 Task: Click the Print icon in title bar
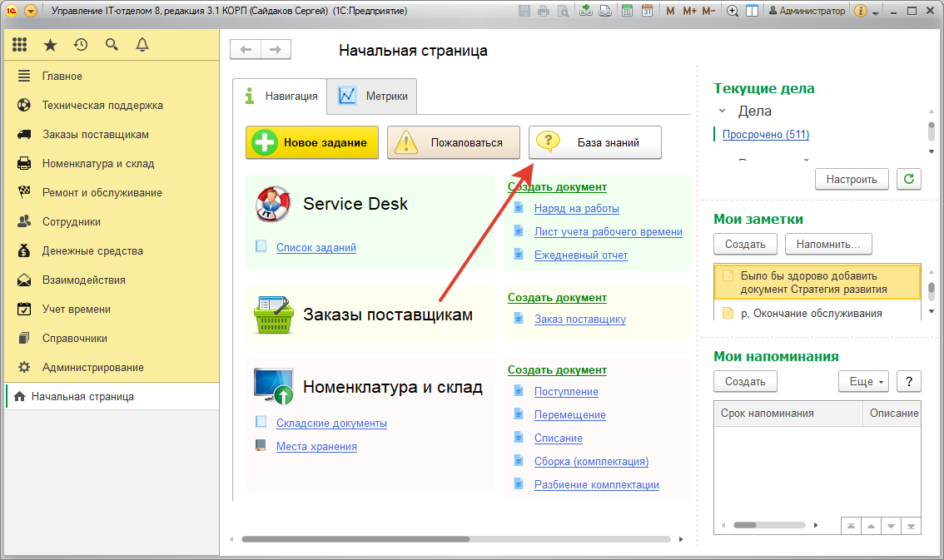(x=544, y=11)
